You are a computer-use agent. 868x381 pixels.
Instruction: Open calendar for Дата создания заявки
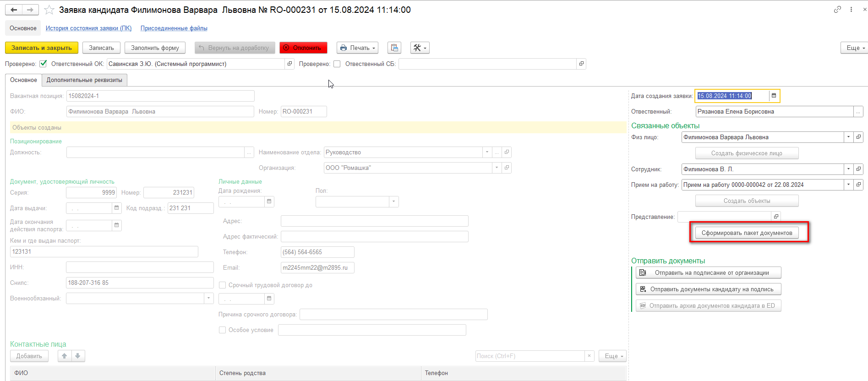(x=774, y=96)
